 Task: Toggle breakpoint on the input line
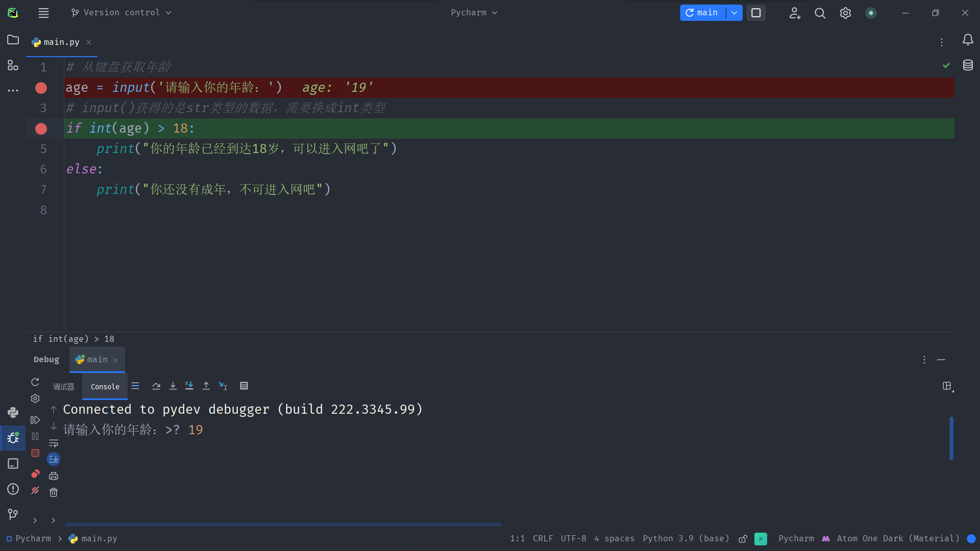(x=41, y=88)
